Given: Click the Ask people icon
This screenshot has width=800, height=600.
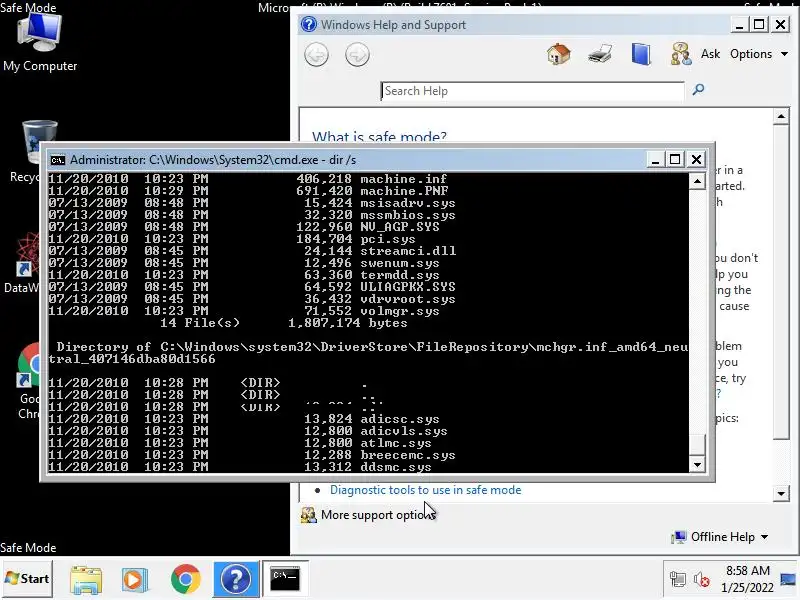Looking at the screenshot, I should pos(681,54).
